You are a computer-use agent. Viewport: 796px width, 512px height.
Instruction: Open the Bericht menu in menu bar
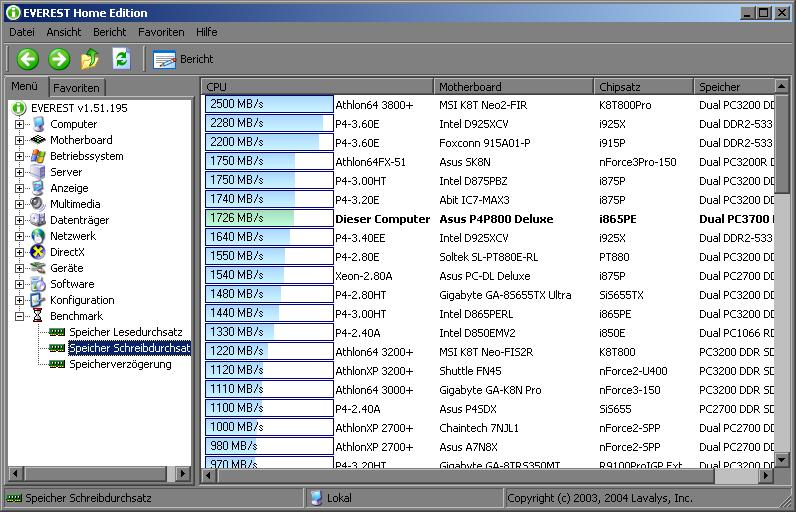[109, 32]
